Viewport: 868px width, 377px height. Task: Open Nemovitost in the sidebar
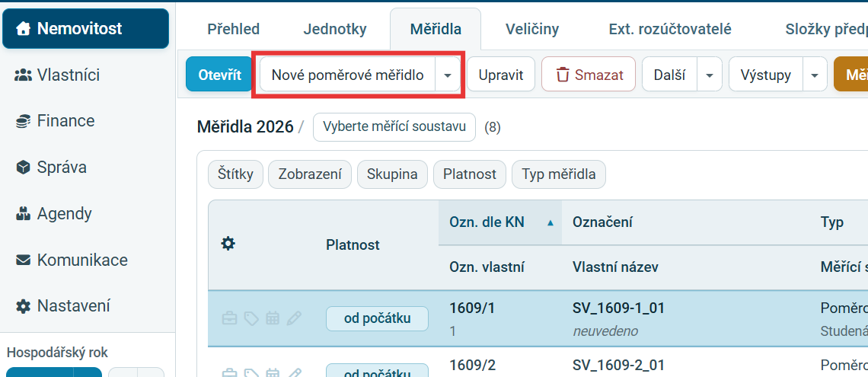(86, 29)
